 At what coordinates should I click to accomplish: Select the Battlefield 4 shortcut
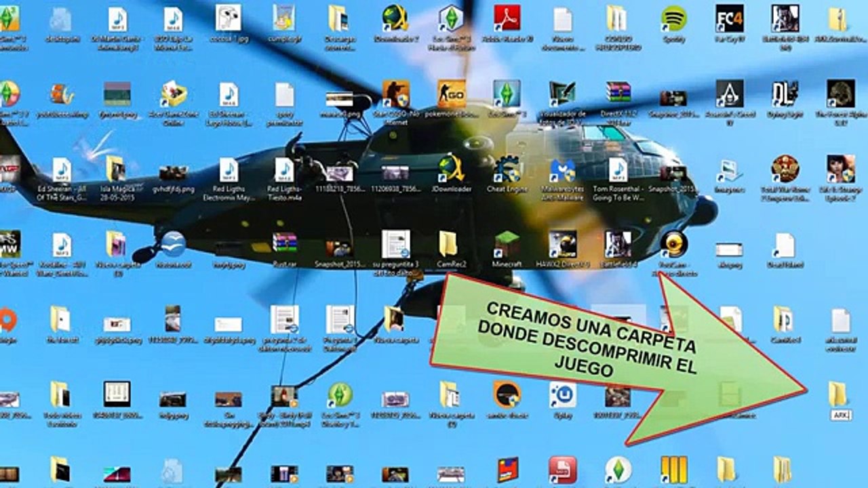618,244
